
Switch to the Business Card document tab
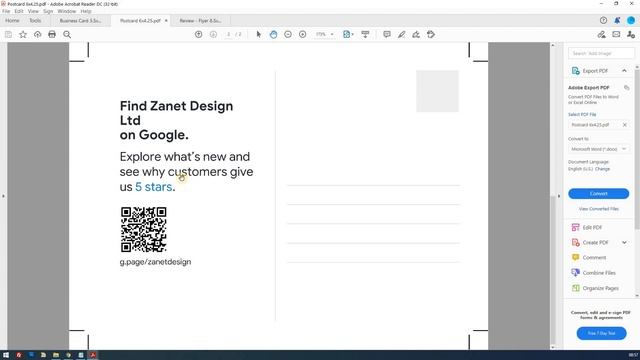pyautogui.click(x=80, y=21)
